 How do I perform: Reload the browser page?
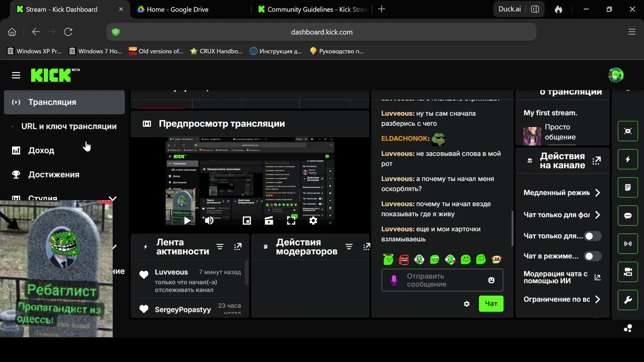[x=68, y=32]
